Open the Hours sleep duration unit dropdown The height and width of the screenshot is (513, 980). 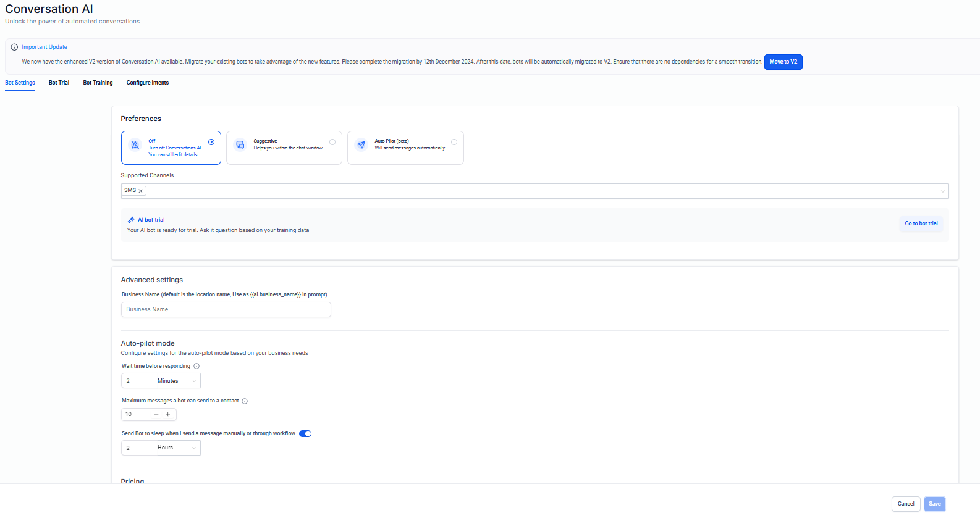click(179, 448)
